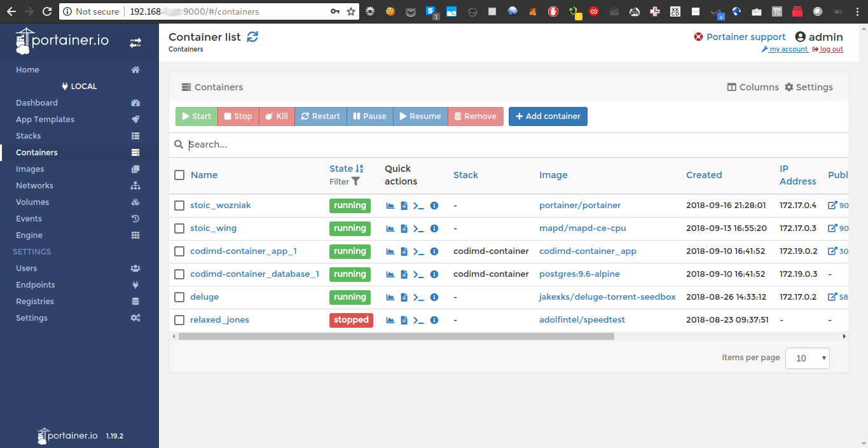Click the stats icon for stoic_wozniak
This screenshot has width=868, height=448.
[x=390, y=206]
